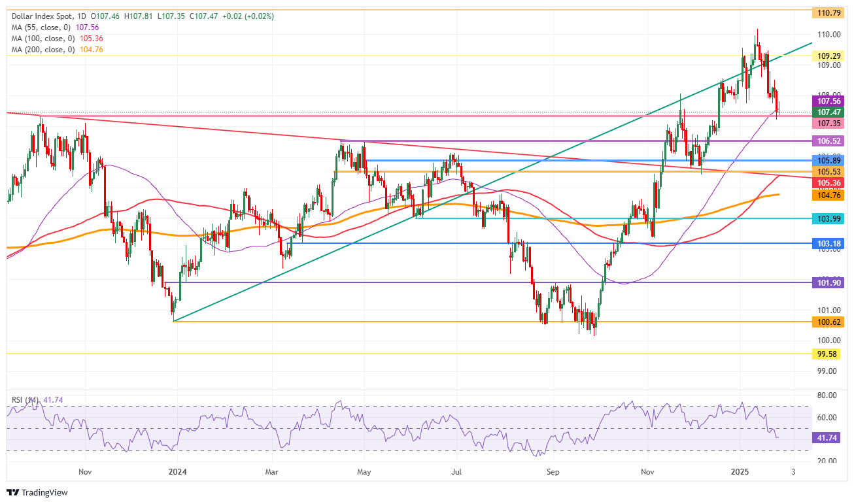Click the 2024 label on time axis
This screenshot has height=504, width=854.
click(x=178, y=471)
